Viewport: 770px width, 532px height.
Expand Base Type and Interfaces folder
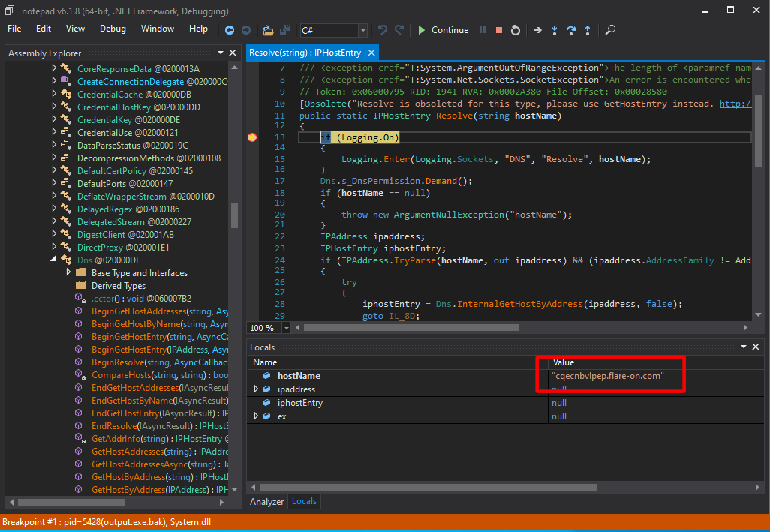(x=68, y=273)
